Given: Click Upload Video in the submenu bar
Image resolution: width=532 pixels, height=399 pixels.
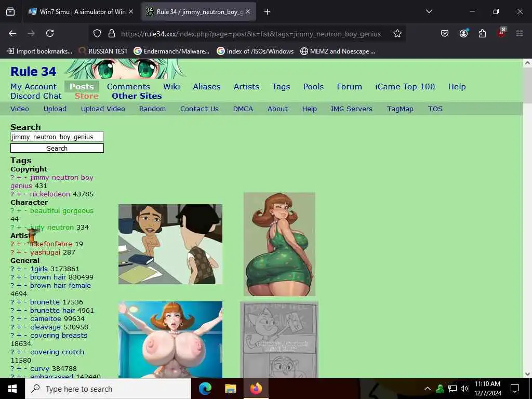Looking at the screenshot, I should coord(103,109).
